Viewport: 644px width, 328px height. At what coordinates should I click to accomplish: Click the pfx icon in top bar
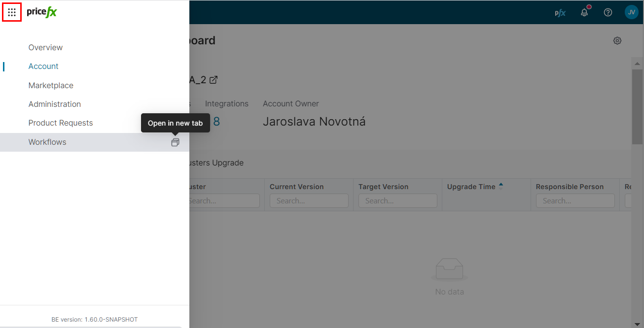click(x=560, y=13)
